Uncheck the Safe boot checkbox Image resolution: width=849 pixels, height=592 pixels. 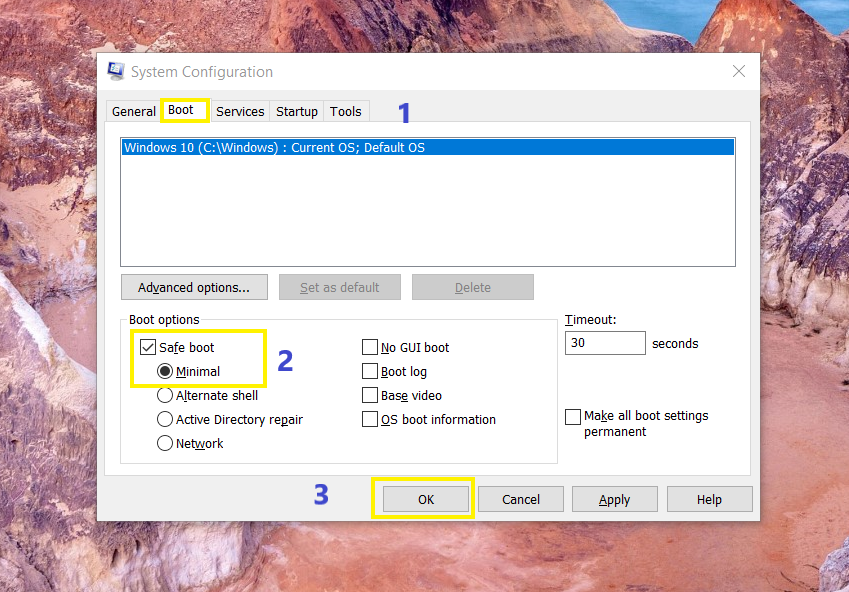click(148, 347)
